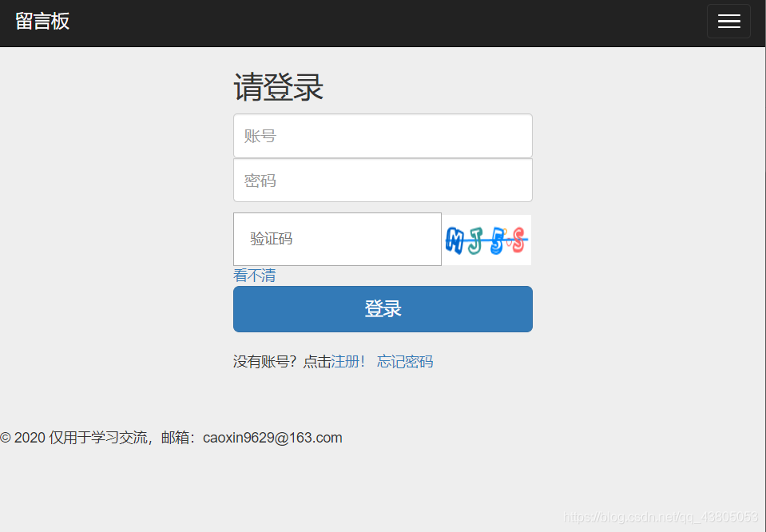Click into the 验证码 captcha field
The image size is (766, 532).
pyautogui.click(x=337, y=240)
